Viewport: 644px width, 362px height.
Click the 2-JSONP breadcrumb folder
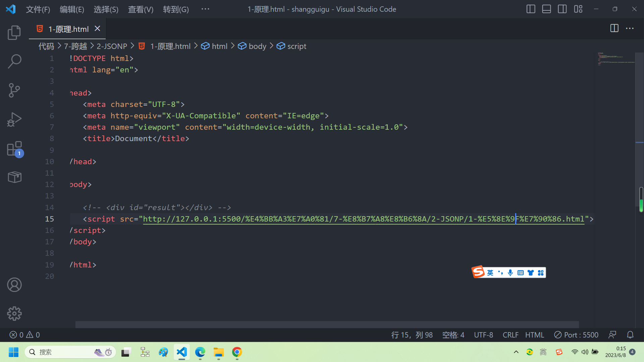(x=112, y=46)
